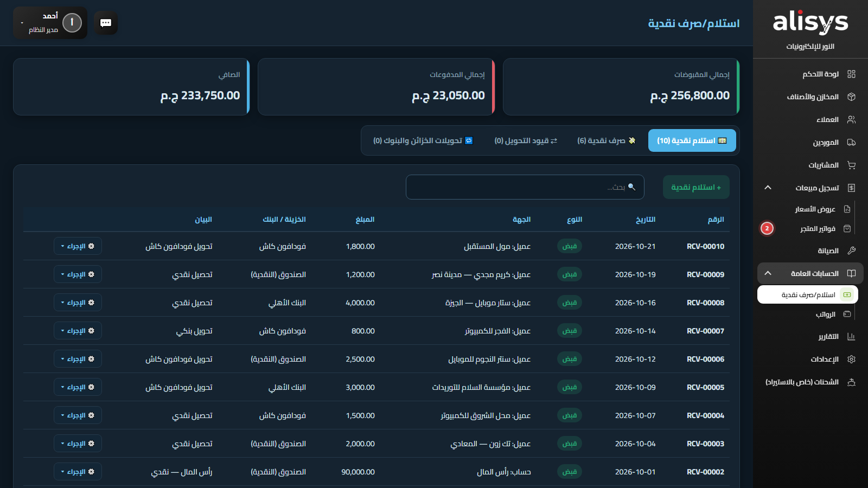Click the RCV-00006 receipt number
Image resolution: width=868 pixels, height=488 pixels.
point(705,359)
